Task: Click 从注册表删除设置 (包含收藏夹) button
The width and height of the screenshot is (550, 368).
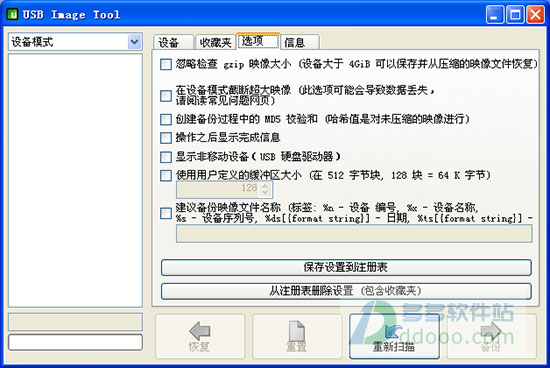Action: click(346, 291)
